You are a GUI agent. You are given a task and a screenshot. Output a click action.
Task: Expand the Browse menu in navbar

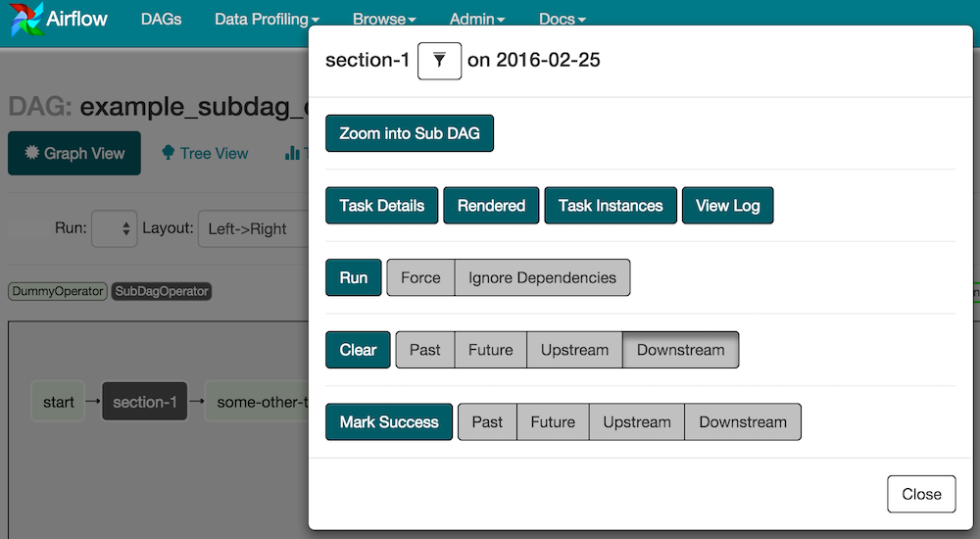tap(384, 19)
